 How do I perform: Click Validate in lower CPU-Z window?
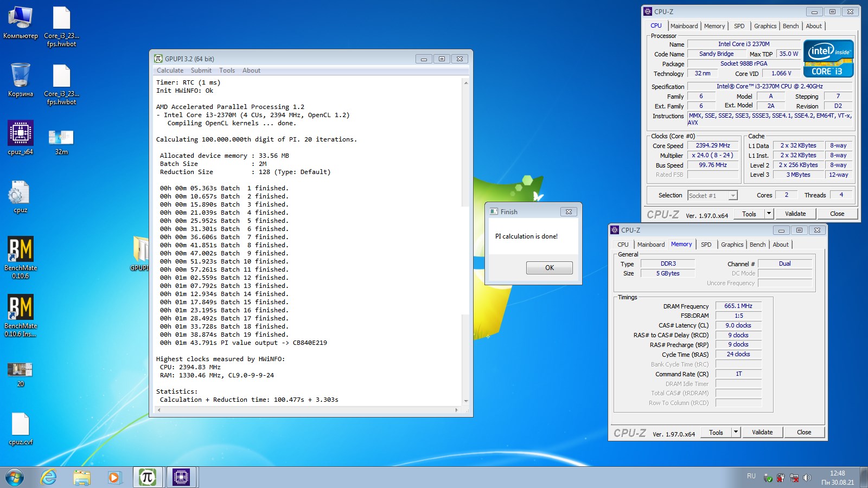762,432
